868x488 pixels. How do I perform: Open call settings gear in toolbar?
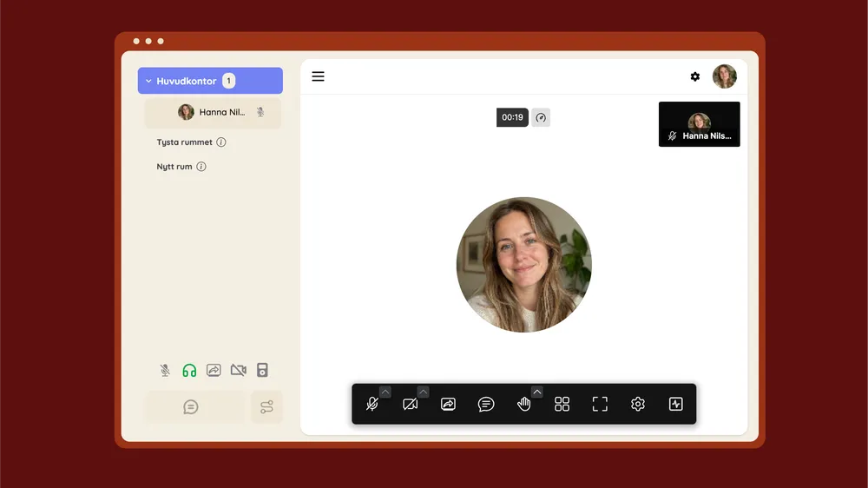[x=638, y=404]
